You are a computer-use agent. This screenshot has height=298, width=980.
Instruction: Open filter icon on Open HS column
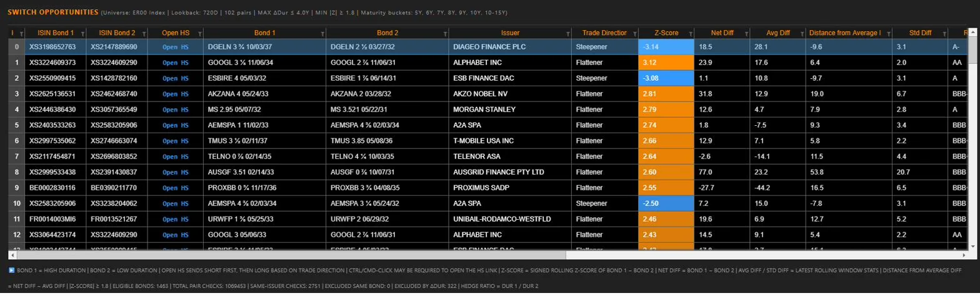(199, 33)
